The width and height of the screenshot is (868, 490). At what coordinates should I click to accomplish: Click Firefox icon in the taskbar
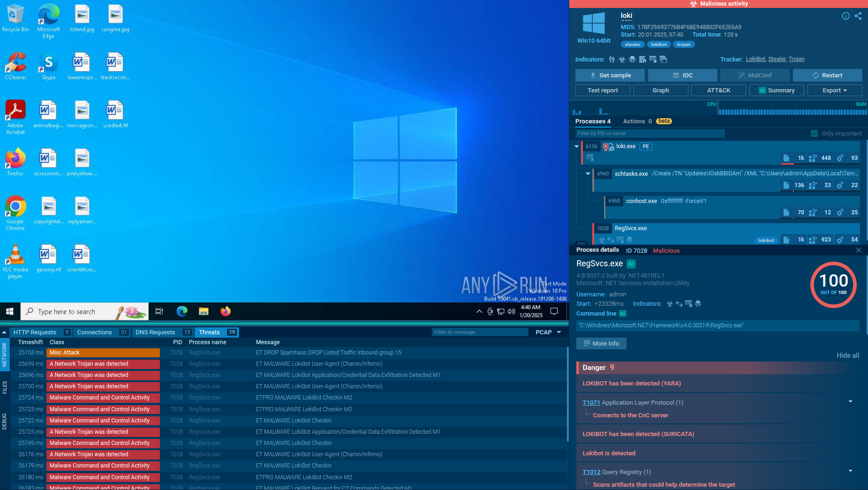point(226,311)
